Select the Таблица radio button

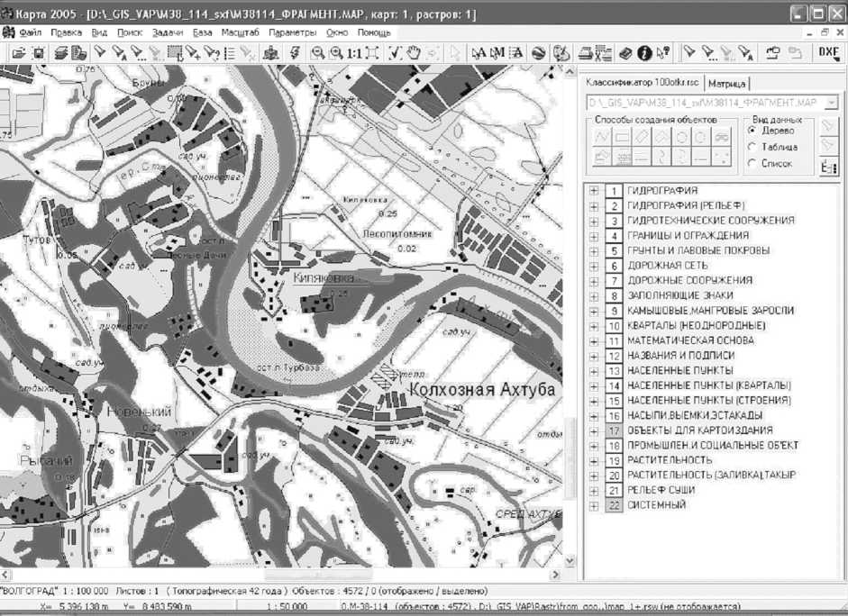752,147
